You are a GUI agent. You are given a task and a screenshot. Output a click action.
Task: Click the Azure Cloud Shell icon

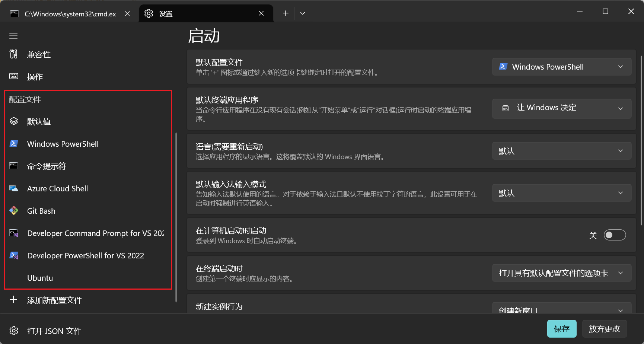(14, 188)
